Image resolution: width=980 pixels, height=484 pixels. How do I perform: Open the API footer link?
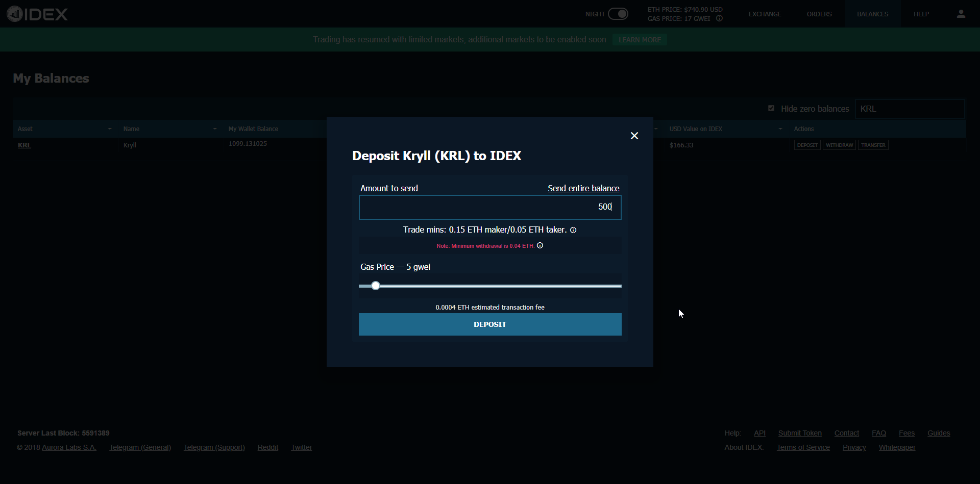[759, 433]
